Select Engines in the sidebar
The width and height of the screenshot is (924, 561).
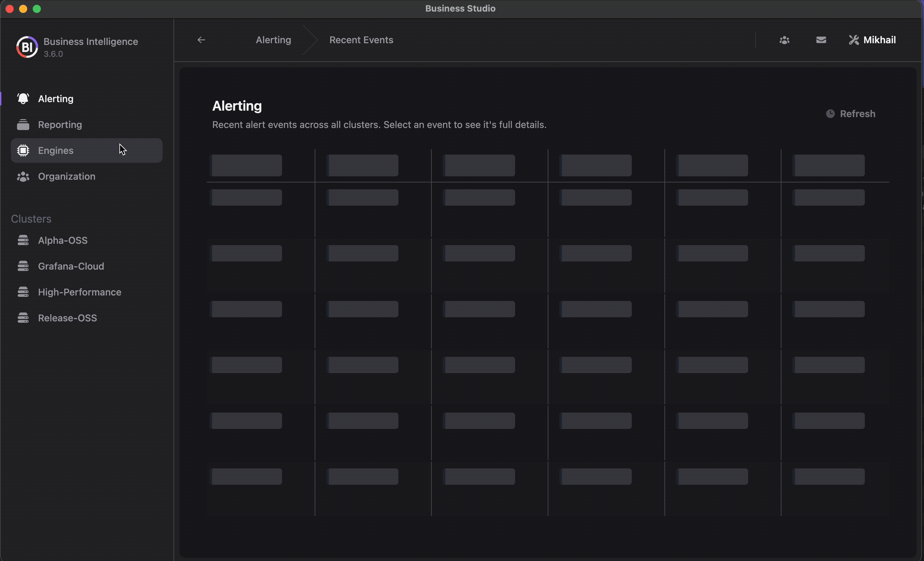point(87,150)
